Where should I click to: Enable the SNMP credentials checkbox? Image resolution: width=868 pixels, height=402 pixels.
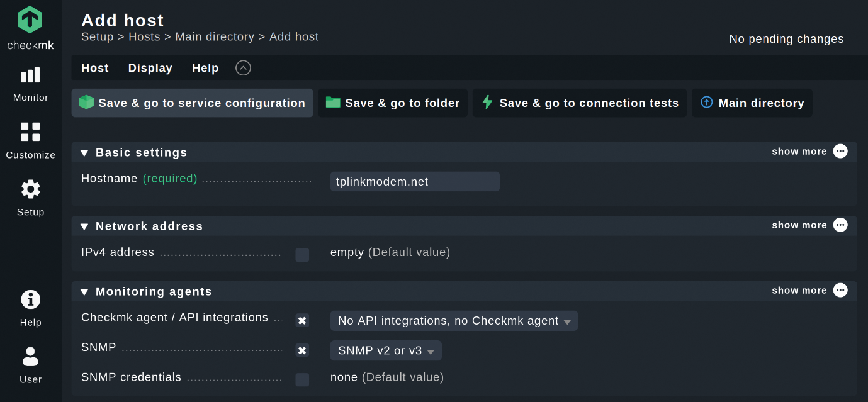[x=302, y=380]
